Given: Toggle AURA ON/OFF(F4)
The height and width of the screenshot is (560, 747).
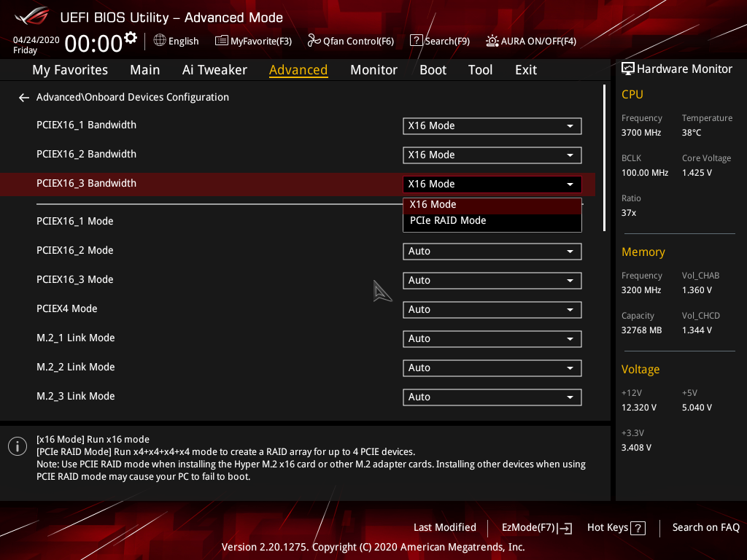Looking at the screenshot, I should [x=531, y=41].
